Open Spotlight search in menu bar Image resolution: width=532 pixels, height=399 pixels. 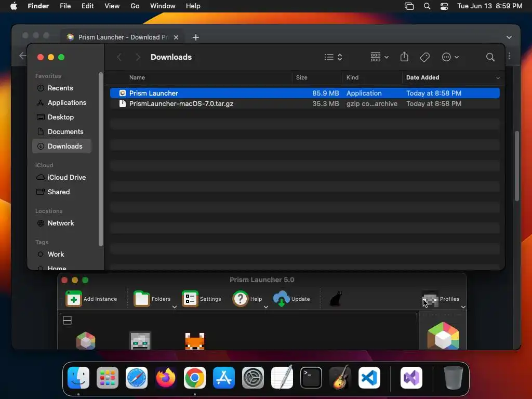point(427,6)
